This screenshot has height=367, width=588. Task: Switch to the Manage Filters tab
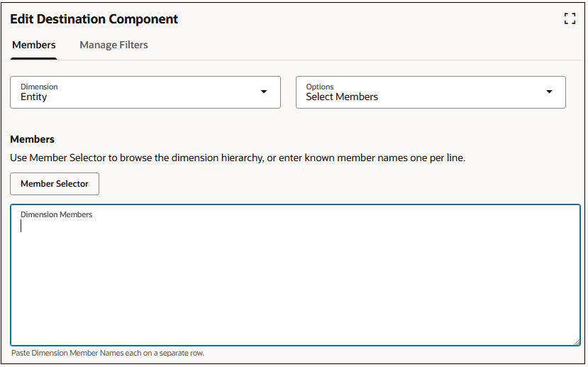pos(113,45)
